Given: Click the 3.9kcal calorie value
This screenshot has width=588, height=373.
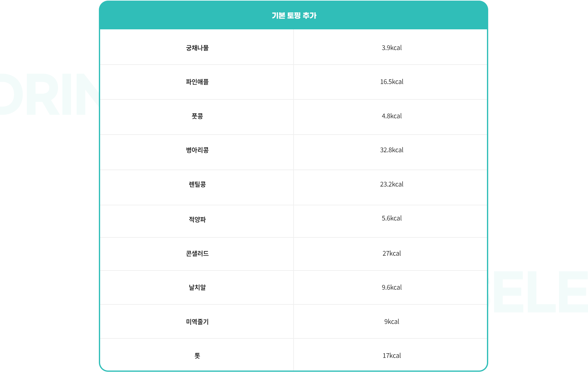Looking at the screenshot, I should click(x=391, y=48).
